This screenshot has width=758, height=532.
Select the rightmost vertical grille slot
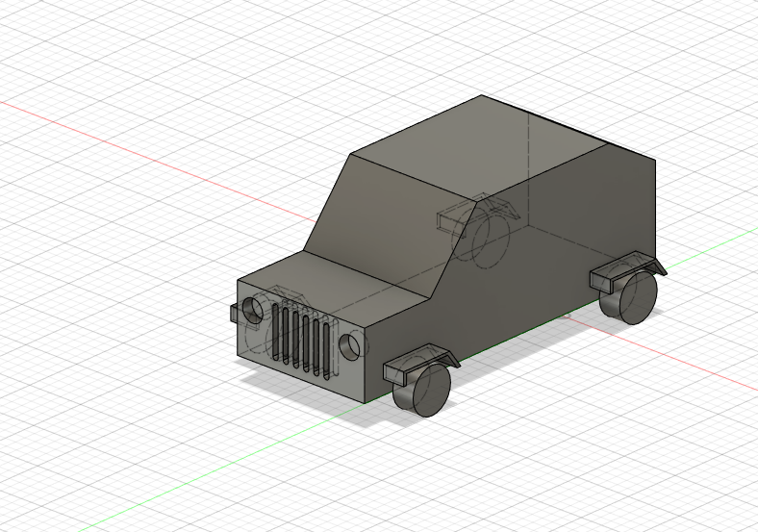coord(326,350)
